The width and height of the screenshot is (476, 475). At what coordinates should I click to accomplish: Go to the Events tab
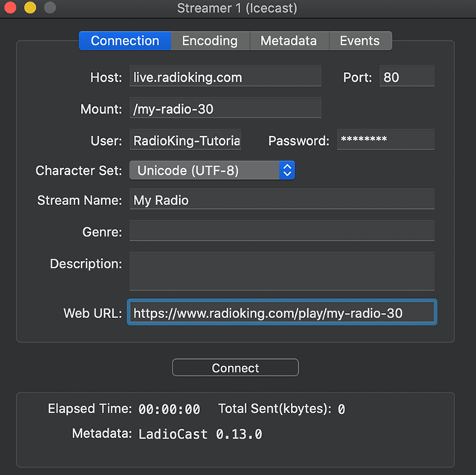(359, 41)
